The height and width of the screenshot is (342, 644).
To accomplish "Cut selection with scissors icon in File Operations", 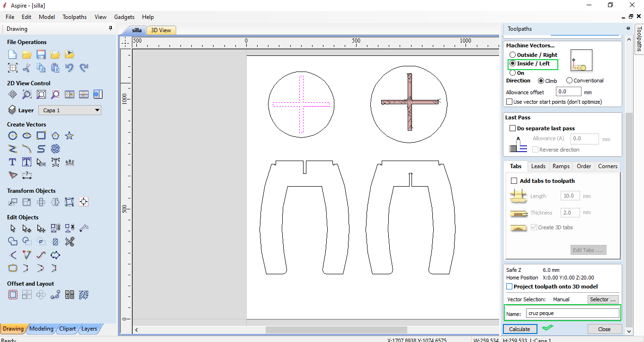I will coord(27,68).
